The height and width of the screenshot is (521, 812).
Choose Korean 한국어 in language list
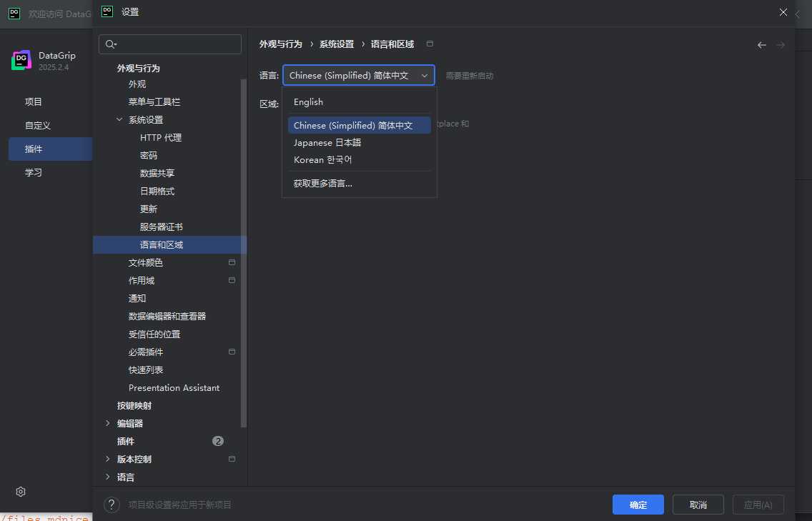[360, 159]
